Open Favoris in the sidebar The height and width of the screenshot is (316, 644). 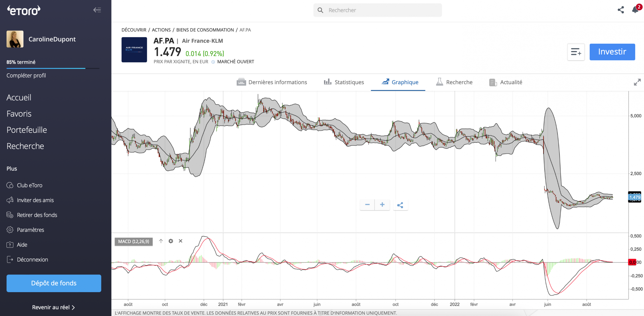coord(19,114)
